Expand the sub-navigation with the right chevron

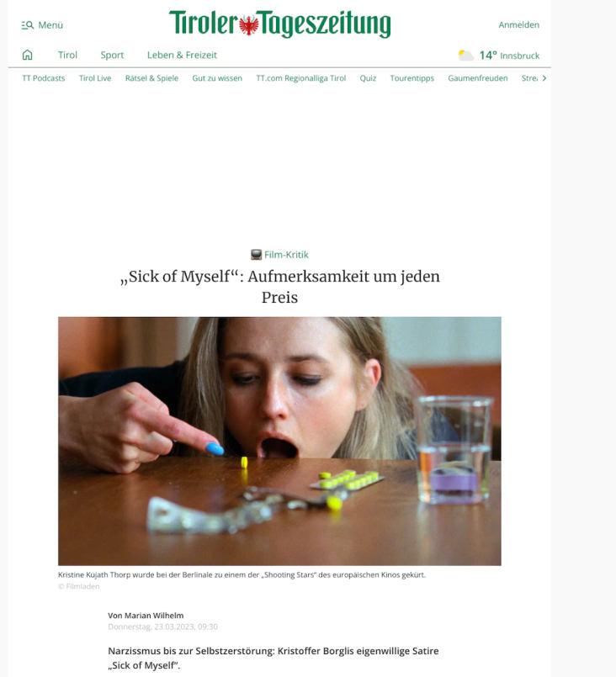(x=544, y=78)
